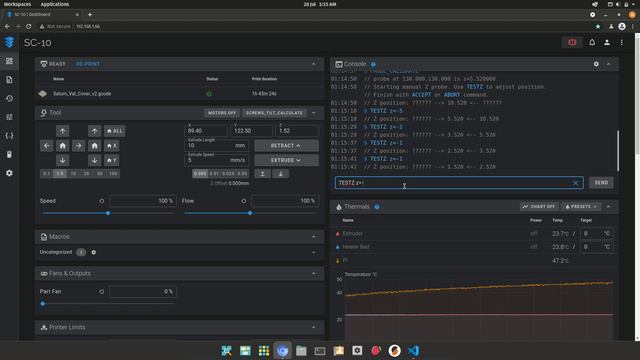640x360 pixels.
Task: Click the Thermals info icon
Action: tap(377, 207)
